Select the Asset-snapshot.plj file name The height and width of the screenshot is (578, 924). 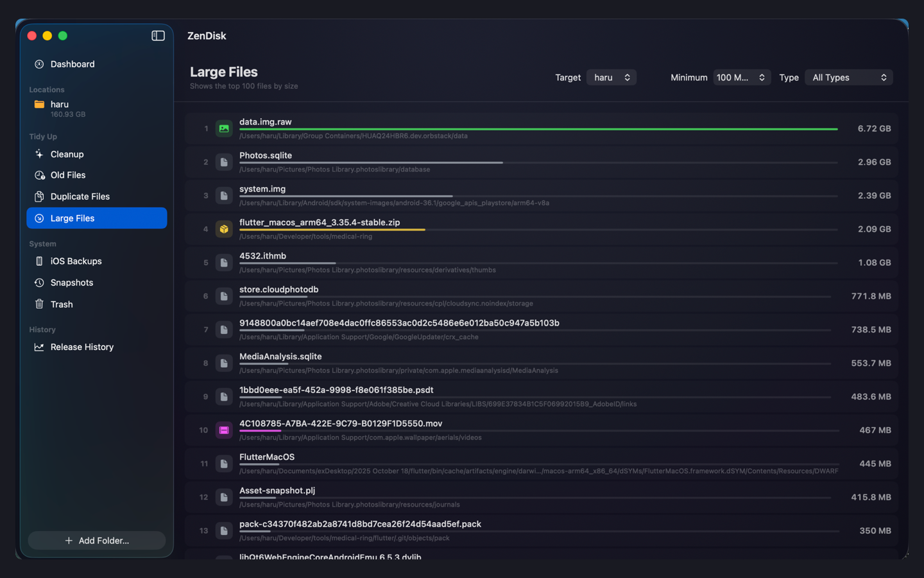tap(277, 491)
